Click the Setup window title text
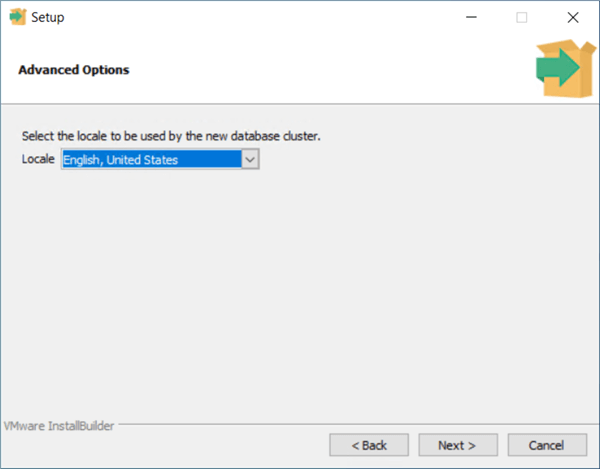The image size is (600, 469). (x=50, y=17)
